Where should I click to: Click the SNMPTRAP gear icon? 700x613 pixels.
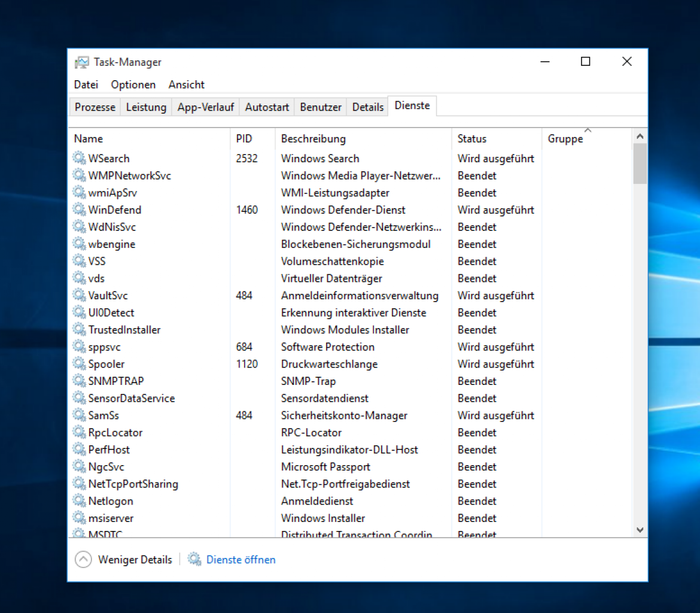(x=79, y=381)
